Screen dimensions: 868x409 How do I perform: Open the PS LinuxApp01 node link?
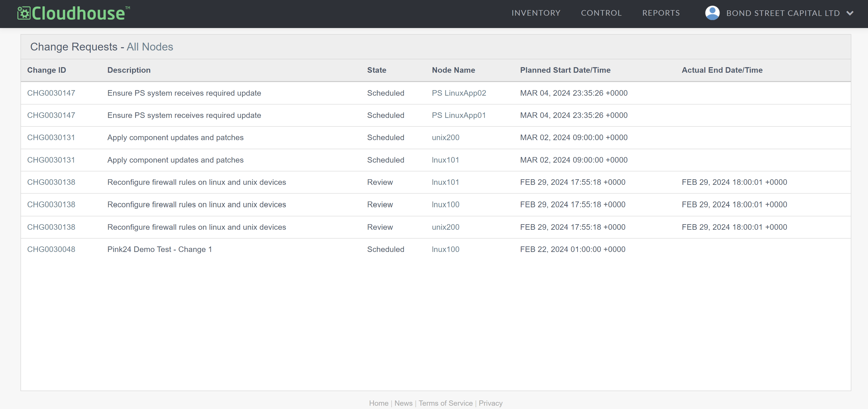click(459, 115)
